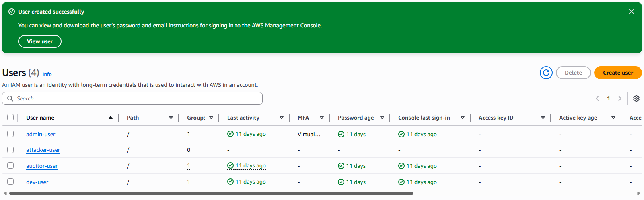Open the dev-user link
Viewport: 644px width, 200px height.
coord(37,182)
